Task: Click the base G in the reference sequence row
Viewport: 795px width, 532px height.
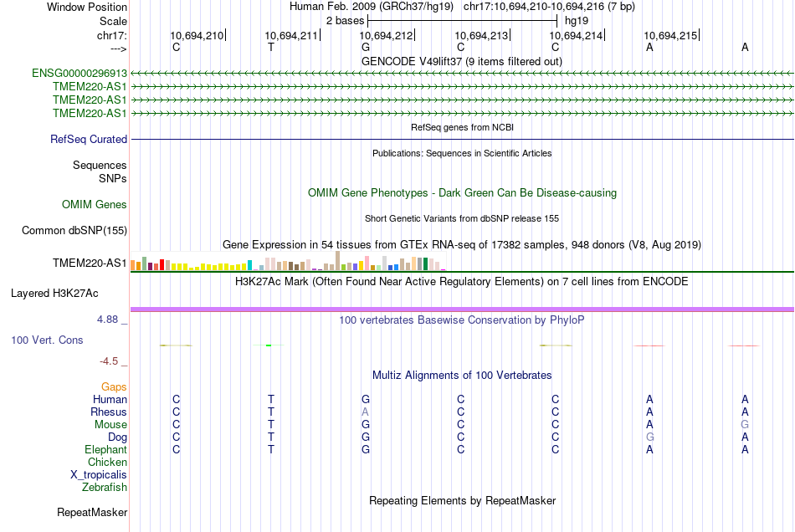Action: (366, 47)
